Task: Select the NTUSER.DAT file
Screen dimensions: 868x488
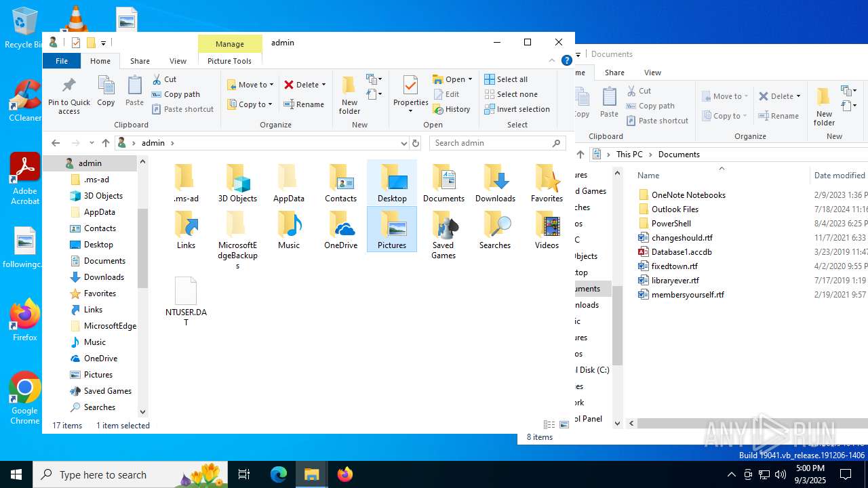Action: (186, 301)
